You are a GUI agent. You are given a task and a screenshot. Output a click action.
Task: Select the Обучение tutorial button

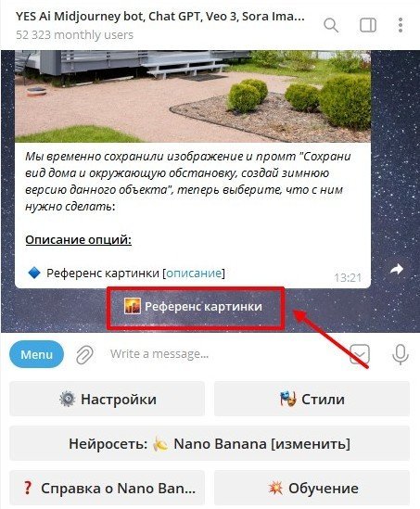click(x=312, y=488)
